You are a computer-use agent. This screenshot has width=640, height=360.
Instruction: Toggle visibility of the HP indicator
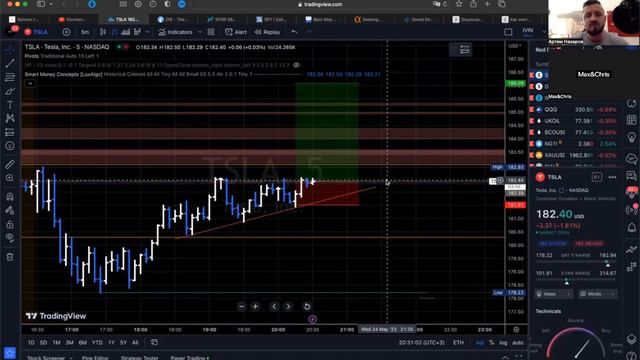pos(297,65)
